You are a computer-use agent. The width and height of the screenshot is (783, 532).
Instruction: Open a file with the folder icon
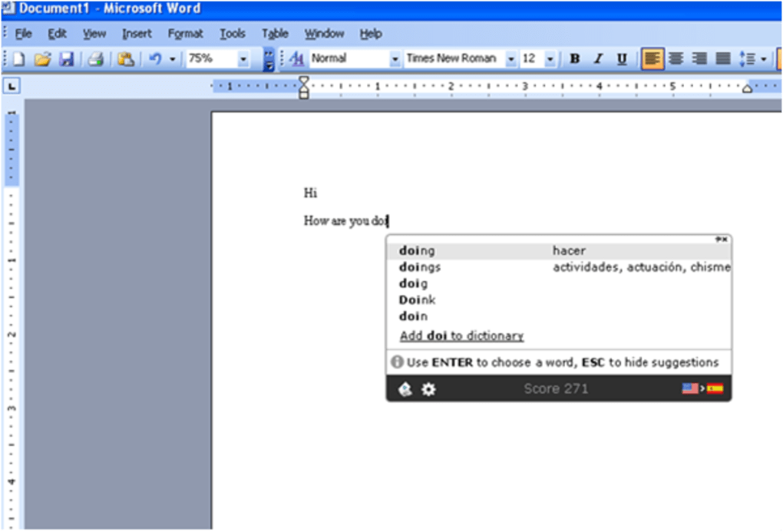pos(42,59)
